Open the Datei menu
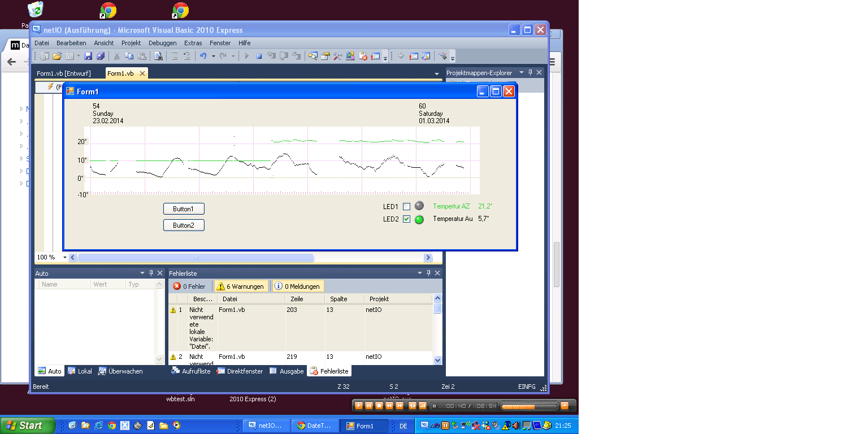Image resolution: width=868 pixels, height=434 pixels. click(x=42, y=43)
